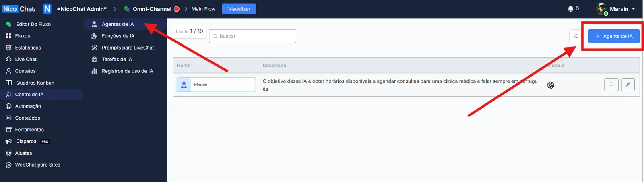Click the Nome column header
The height and width of the screenshot is (182, 644).
click(184, 66)
